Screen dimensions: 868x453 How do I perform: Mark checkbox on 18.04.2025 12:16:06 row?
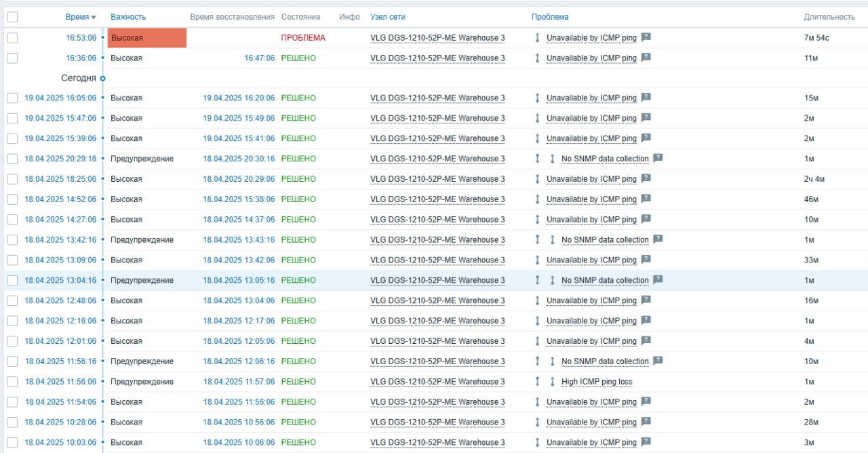(x=12, y=321)
